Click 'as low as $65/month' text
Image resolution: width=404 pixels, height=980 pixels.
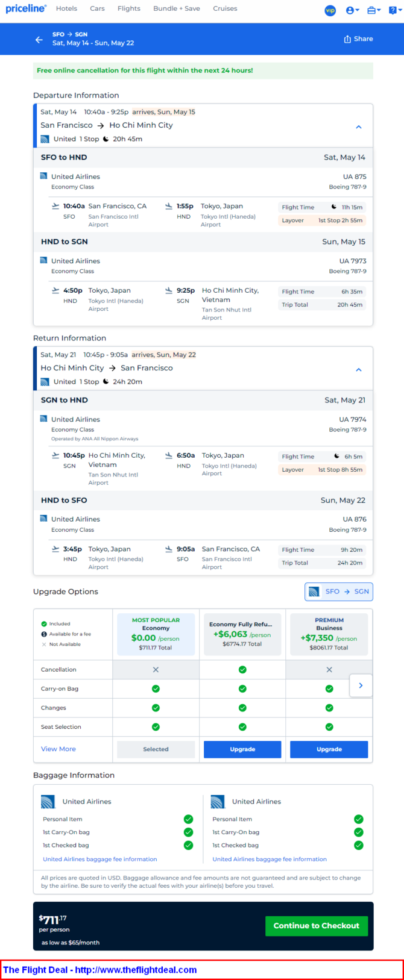tap(71, 943)
